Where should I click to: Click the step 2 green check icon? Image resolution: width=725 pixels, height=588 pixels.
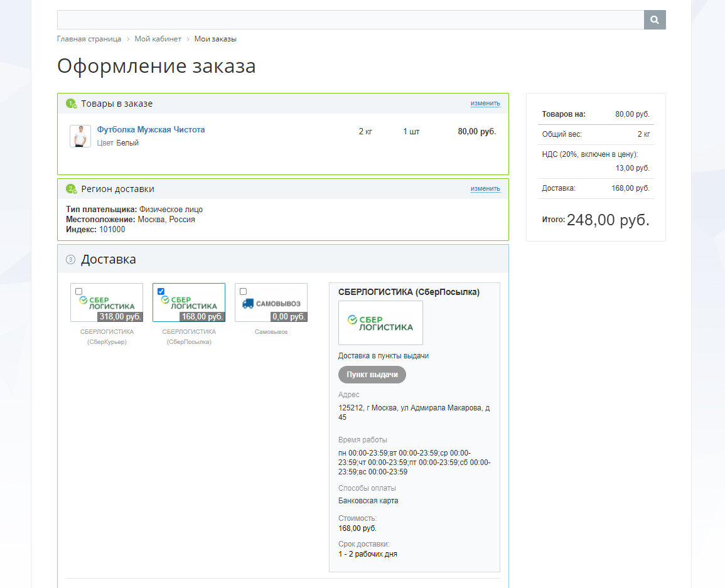tap(71, 189)
